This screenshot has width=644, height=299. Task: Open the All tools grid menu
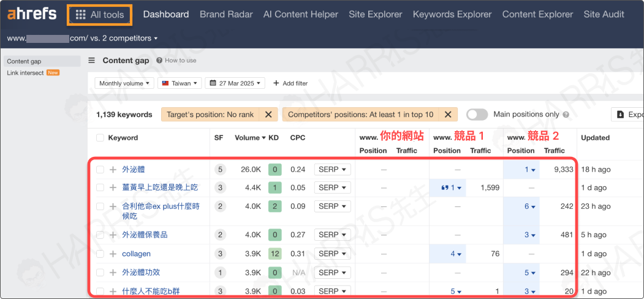coord(100,15)
